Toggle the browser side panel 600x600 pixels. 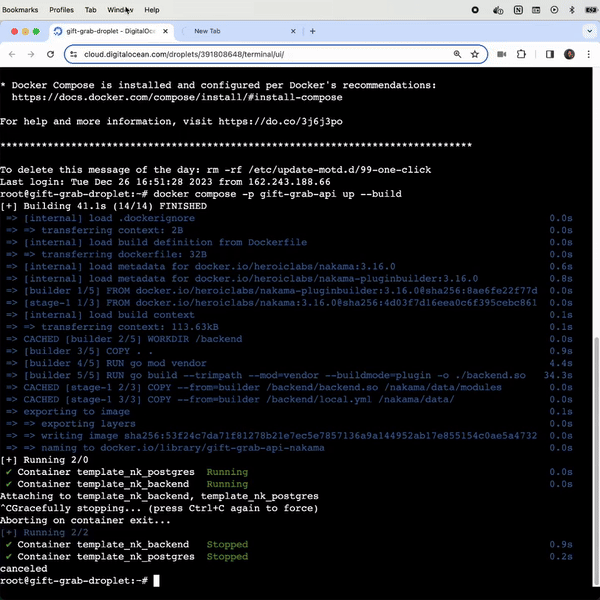[x=550, y=54]
